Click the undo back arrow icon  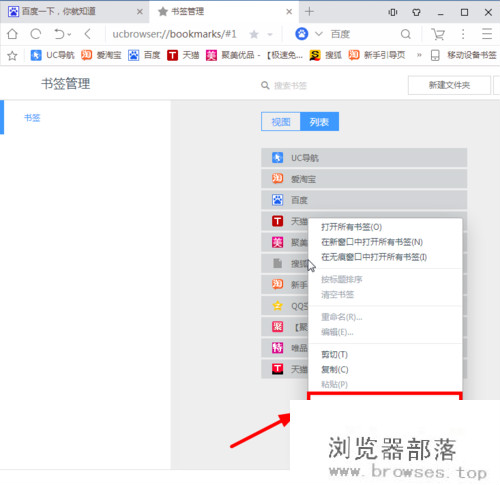pos(59,34)
